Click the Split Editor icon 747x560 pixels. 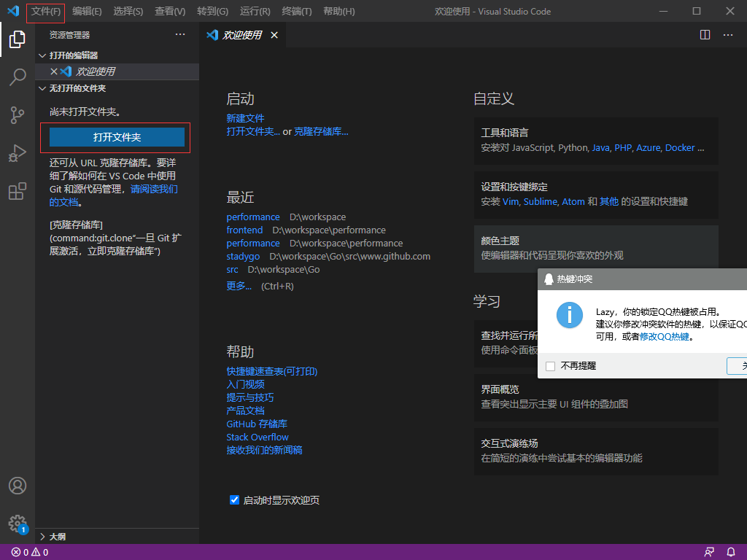(x=705, y=35)
